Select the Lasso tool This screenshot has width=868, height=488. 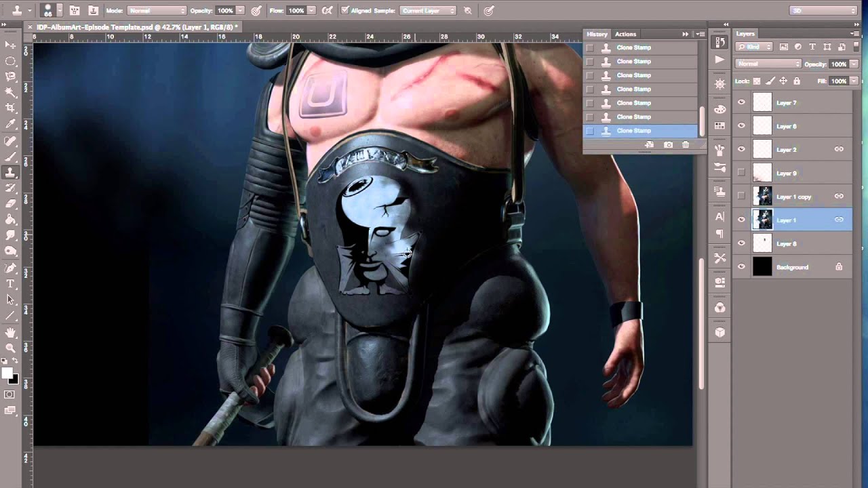point(10,77)
